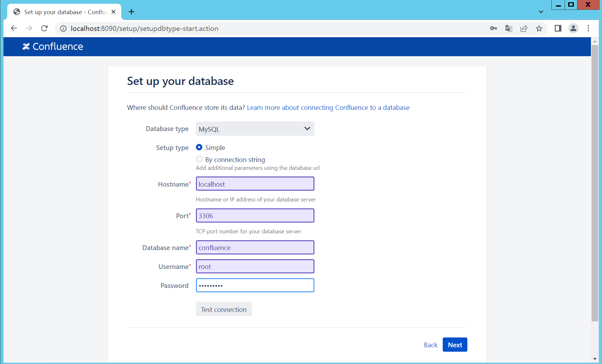Click the browser address bar URL
The image size is (602, 364).
(144, 29)
